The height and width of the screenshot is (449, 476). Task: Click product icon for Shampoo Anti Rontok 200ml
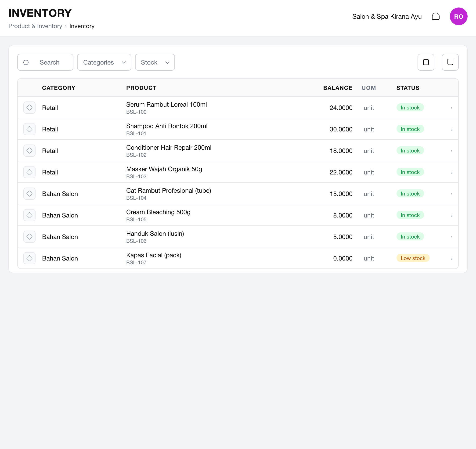tap(29, 129)
